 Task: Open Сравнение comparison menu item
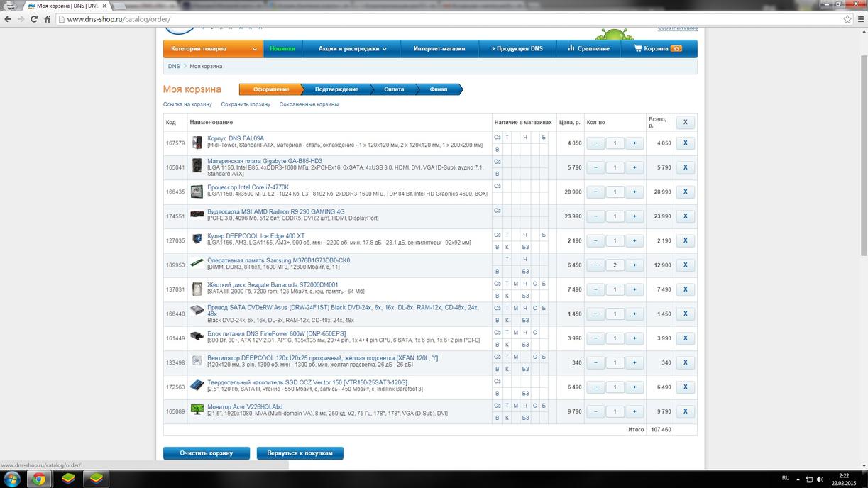click(588, 49)
